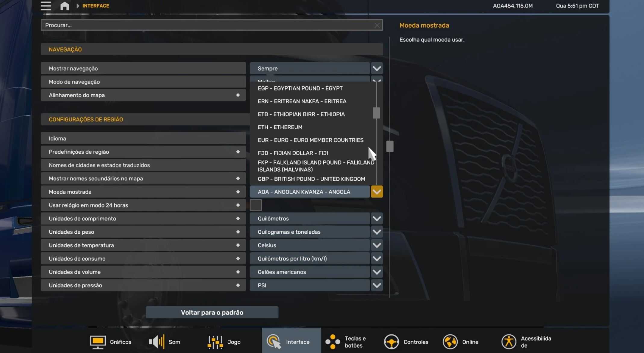This screenshot has height=353, width=644.
Task: Expand the Mostrar navegação dropdown
Action: tap(377, 69)
